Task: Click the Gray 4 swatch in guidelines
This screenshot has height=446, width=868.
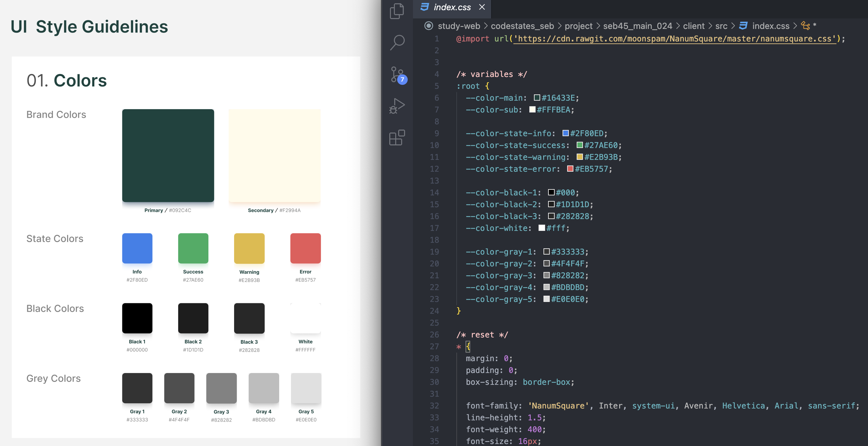Action: 263,388
